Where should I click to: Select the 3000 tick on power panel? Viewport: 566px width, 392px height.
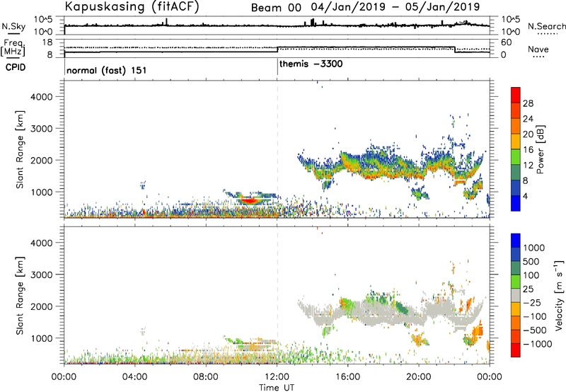point(41,129)
